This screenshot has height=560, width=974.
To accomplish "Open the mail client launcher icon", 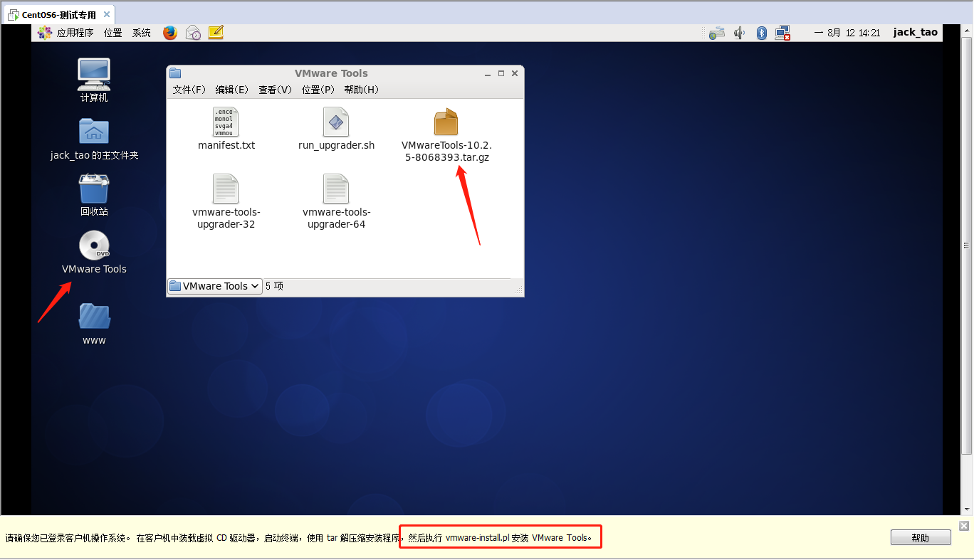I will (x=193, y=33).
